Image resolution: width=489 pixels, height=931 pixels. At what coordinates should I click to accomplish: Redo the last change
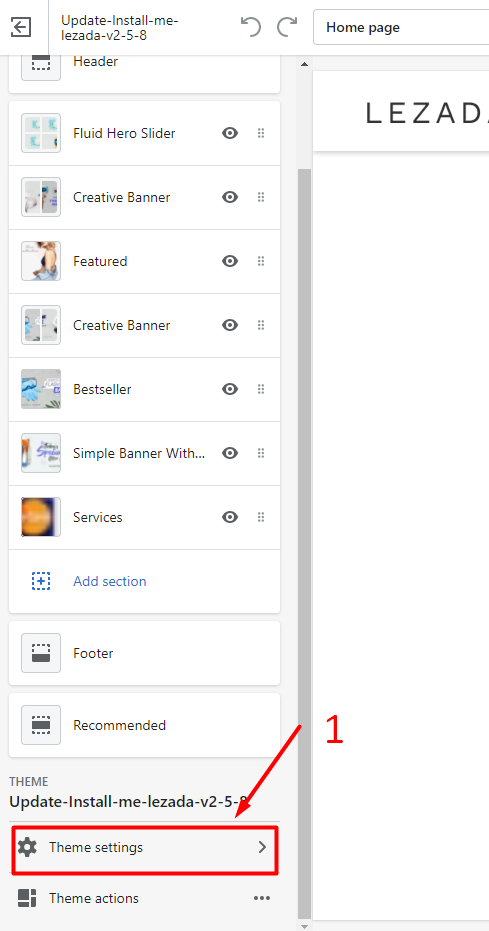point(287,27)
